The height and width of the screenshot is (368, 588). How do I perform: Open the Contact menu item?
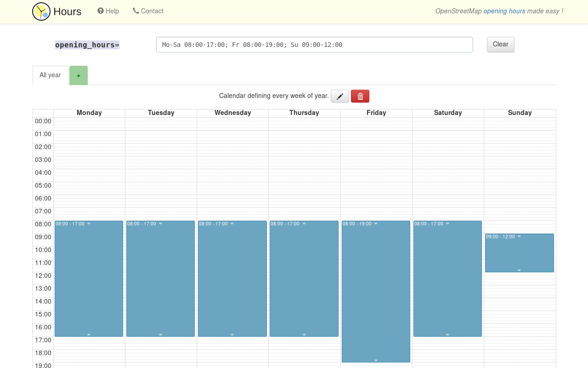pos(148,11)
